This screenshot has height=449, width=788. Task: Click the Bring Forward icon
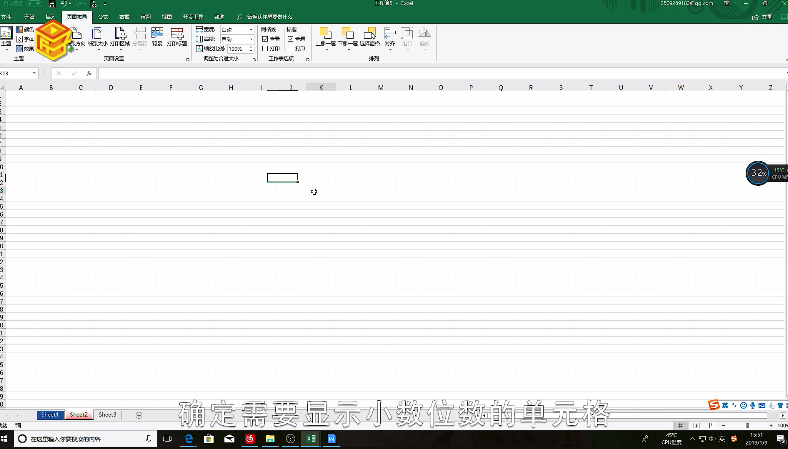pyautogui.click(x=325, y=38)
